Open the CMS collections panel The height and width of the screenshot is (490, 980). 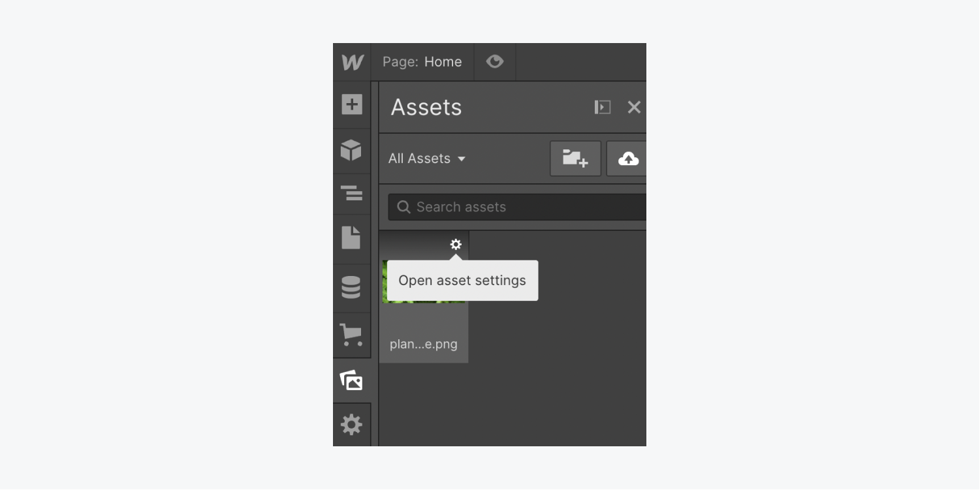click(352, 287)
